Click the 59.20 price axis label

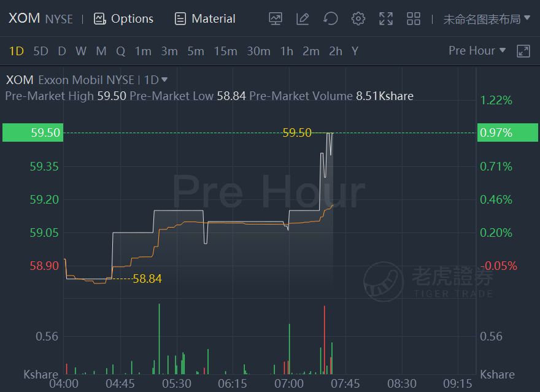tap(44, 199)
